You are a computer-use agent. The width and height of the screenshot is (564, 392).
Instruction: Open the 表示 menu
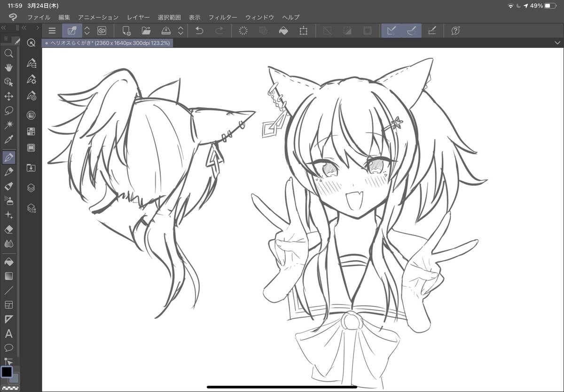[x=195, y=17]
